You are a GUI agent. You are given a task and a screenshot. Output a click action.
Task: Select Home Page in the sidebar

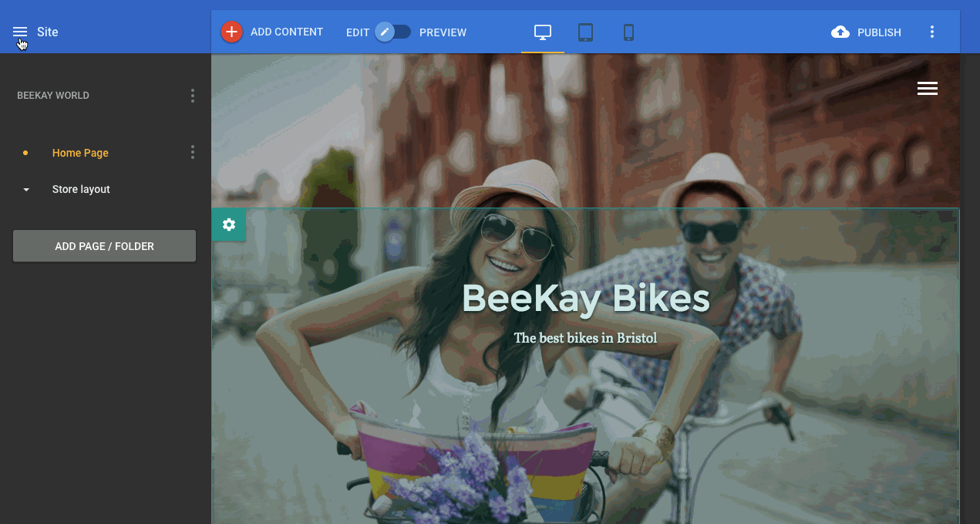click(80, 153)
